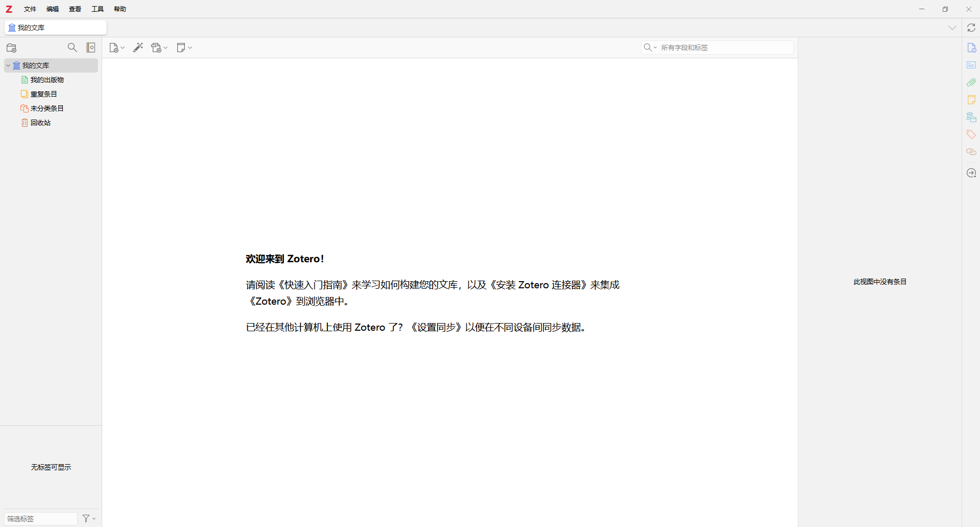Select 我的文库 root library row
Image resolution: width=980 pixels, height=527 pixels.
tap(51, 65)
